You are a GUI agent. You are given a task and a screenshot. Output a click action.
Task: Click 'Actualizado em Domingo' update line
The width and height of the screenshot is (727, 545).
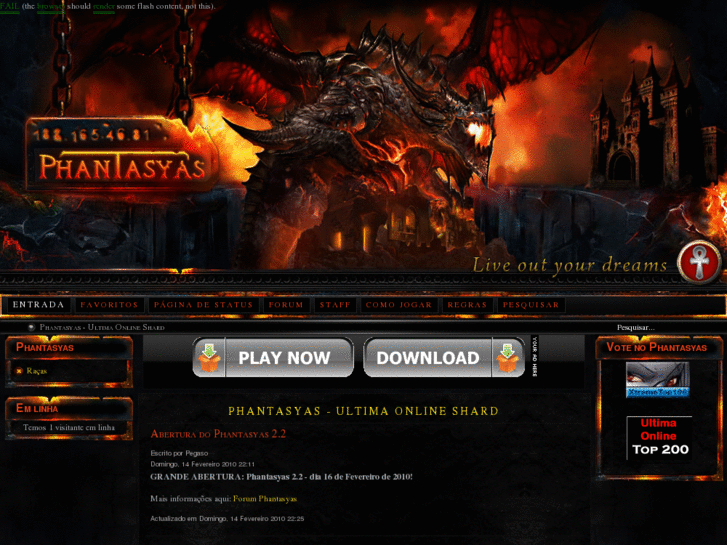[x=227, y=519]
